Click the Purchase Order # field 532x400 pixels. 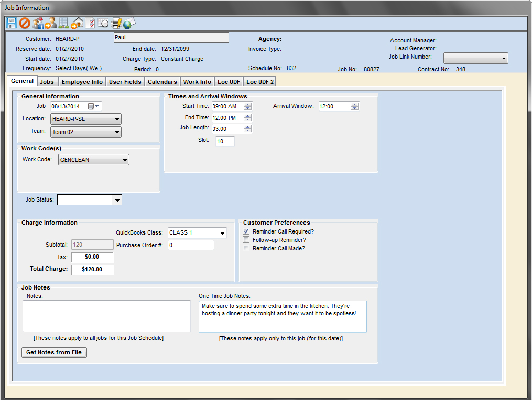191,245
